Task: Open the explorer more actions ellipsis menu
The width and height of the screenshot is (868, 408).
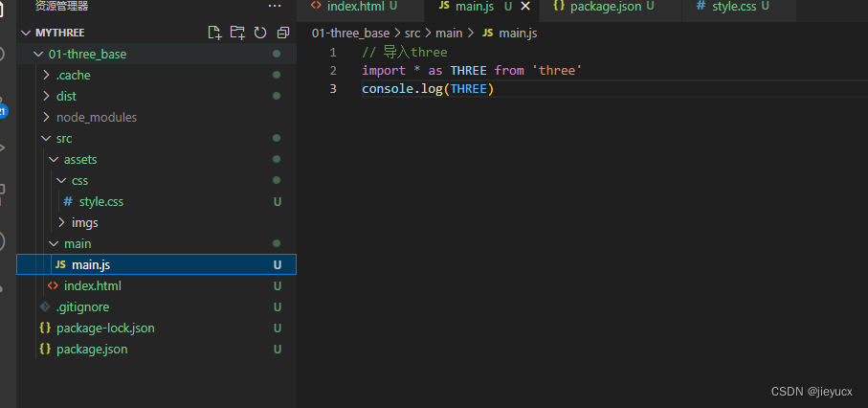Action: [x=275, y=6]
